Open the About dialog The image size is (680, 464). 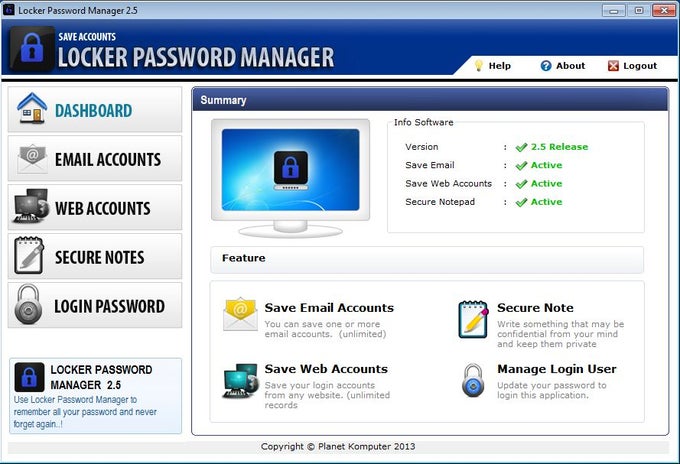562,66
